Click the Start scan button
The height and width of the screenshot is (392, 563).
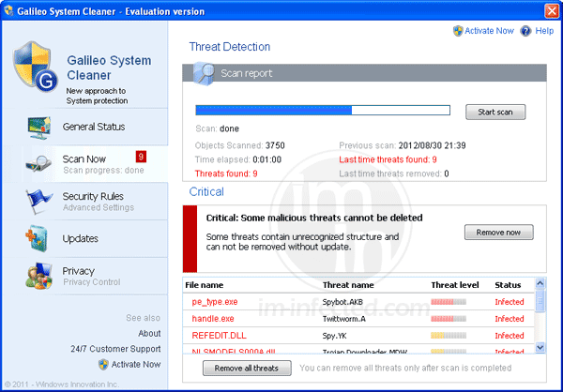point(495,112)
